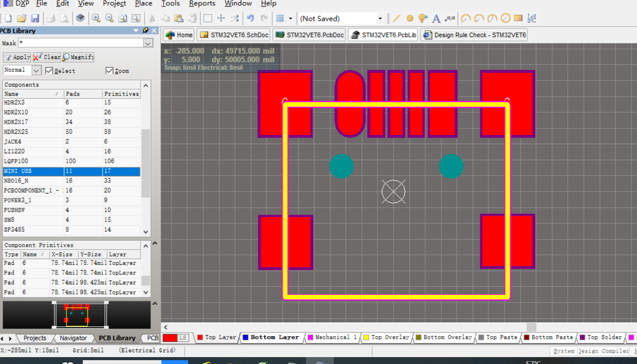This screenshot has width=637, height=364.
Task: Open the Mask dropdown arrow
Action: click(x=148, y=43)
